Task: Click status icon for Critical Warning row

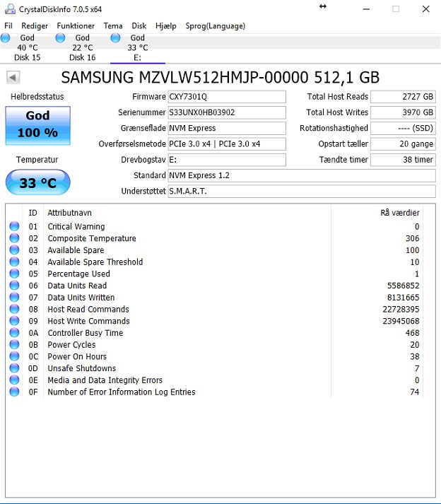Action: click(x=14, y=226)
